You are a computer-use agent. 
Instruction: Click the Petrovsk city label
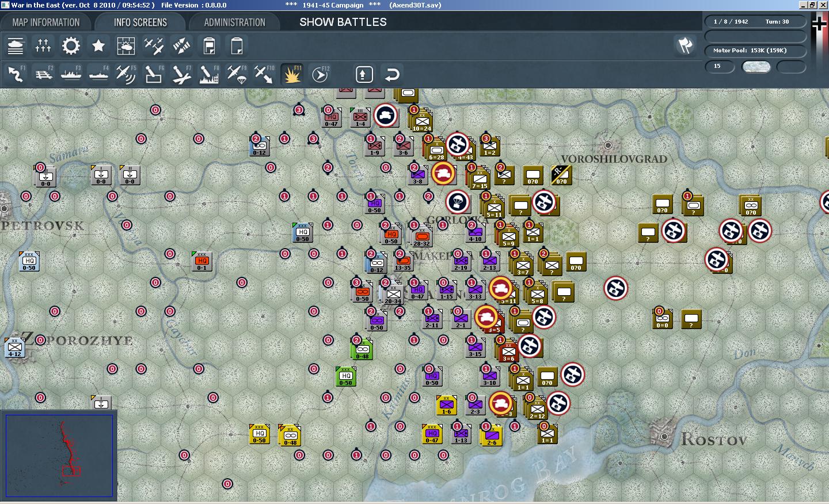point(43,226)
